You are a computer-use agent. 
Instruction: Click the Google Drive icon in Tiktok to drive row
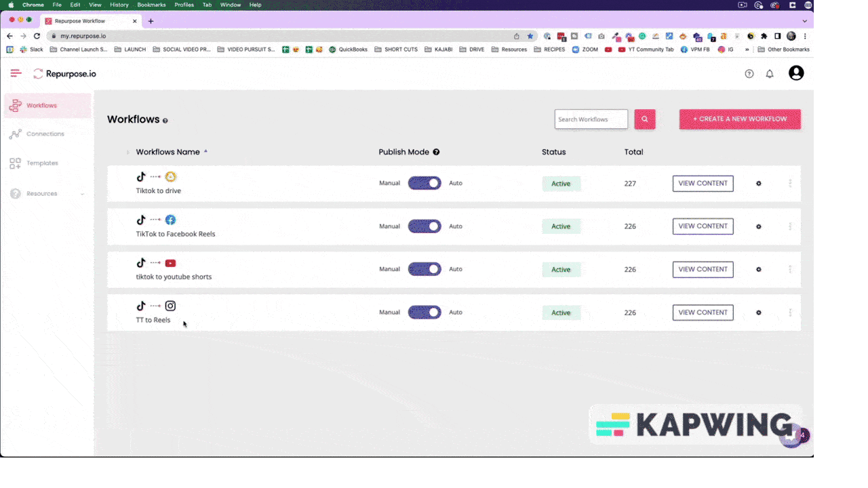(x=171, y=177)
